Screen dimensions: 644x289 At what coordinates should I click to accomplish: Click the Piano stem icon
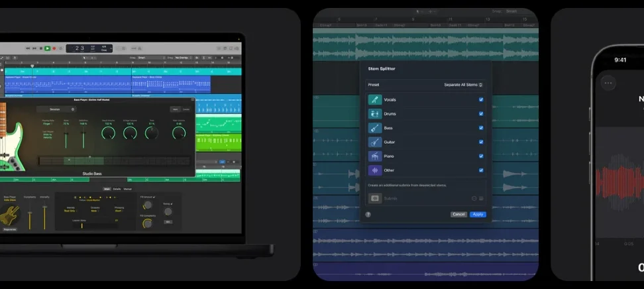coord(375,156)
